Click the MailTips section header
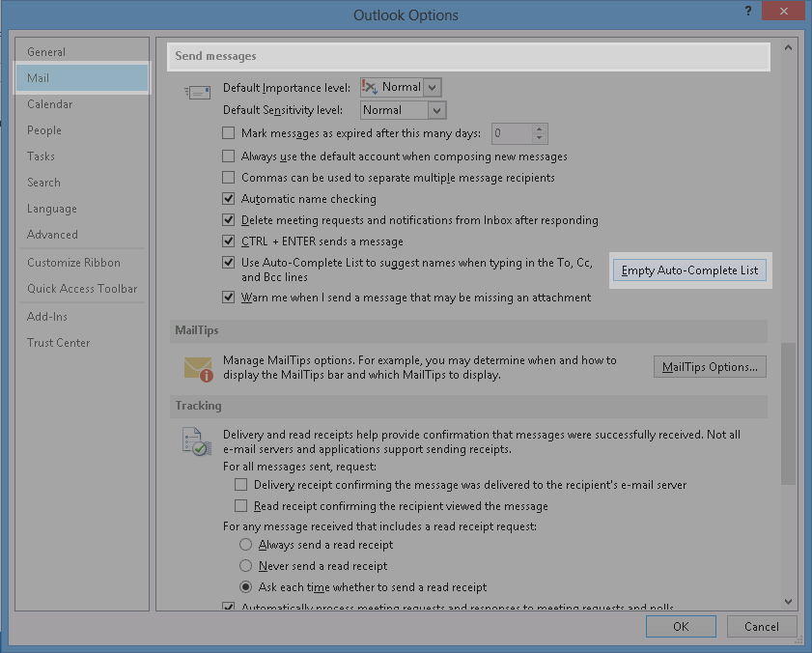 point(468,330)
